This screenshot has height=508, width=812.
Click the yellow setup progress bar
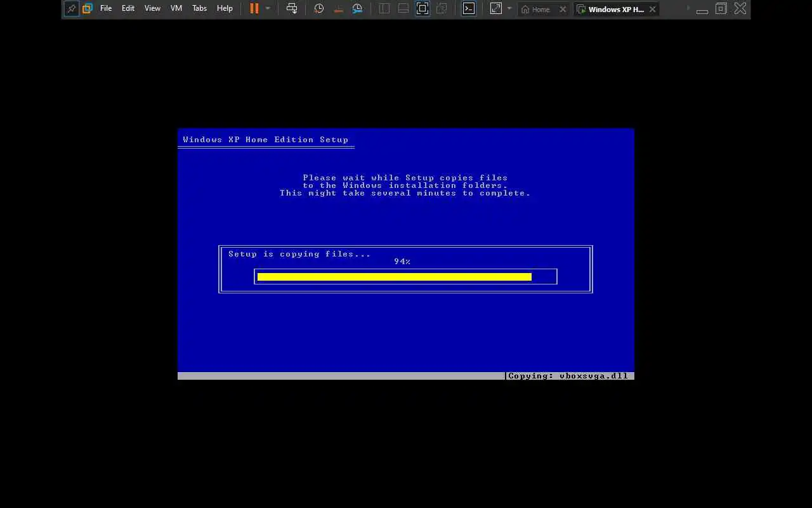pos(395,276)
